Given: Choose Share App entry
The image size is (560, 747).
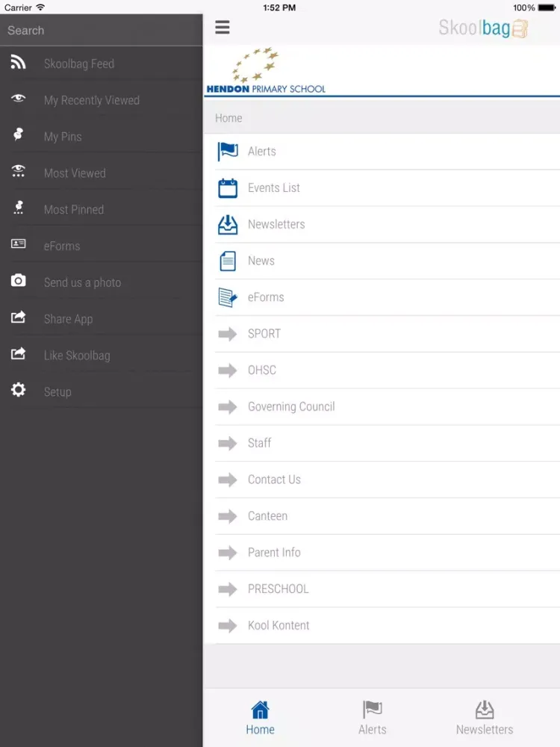Looking at the screenshot, I should [101, 319].
